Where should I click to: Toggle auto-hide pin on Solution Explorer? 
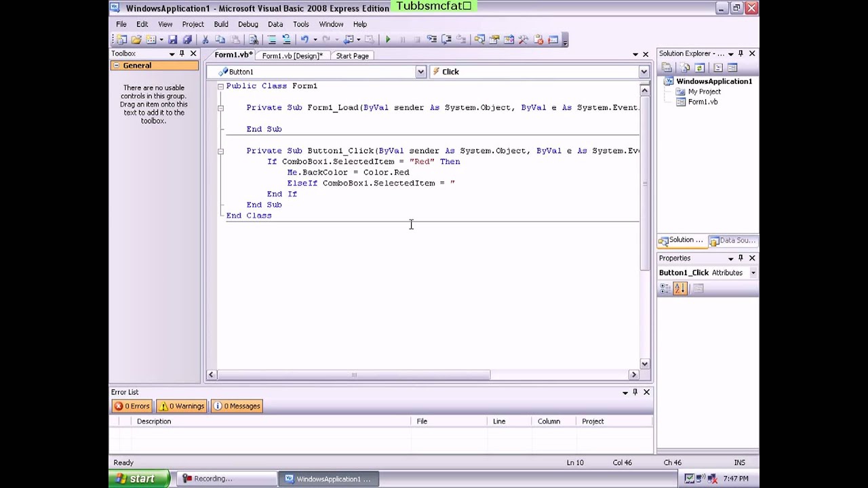click(741, 54)
